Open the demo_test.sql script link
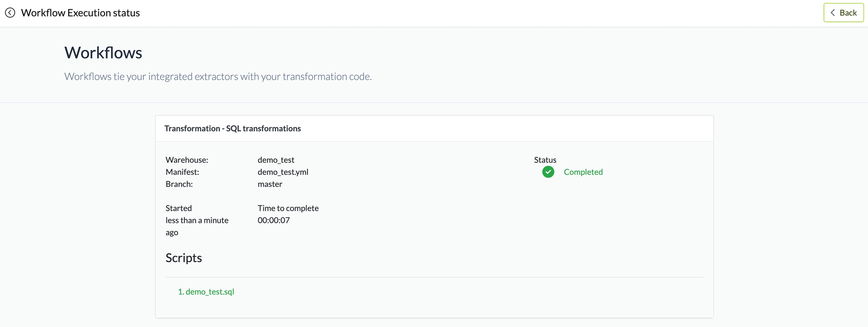The height and width of the screenshot is (327, 868). tap(206, 292)
